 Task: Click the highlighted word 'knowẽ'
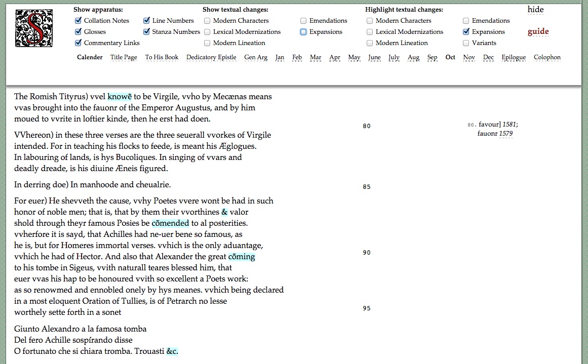(120, 97)
